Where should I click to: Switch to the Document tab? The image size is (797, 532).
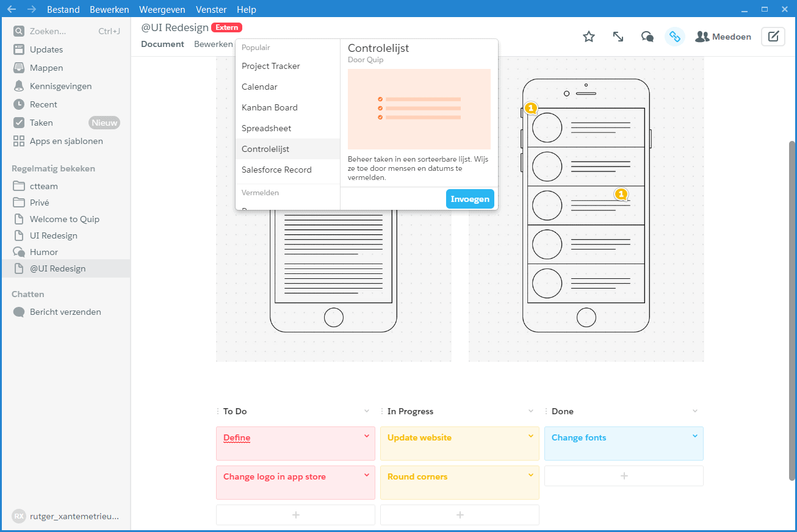(x=162, y=44)
